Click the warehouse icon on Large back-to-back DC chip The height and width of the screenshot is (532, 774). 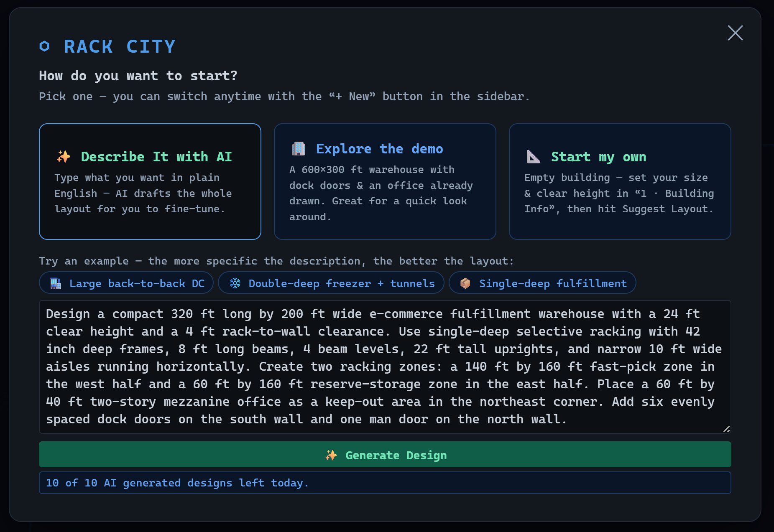coord(56,283)
